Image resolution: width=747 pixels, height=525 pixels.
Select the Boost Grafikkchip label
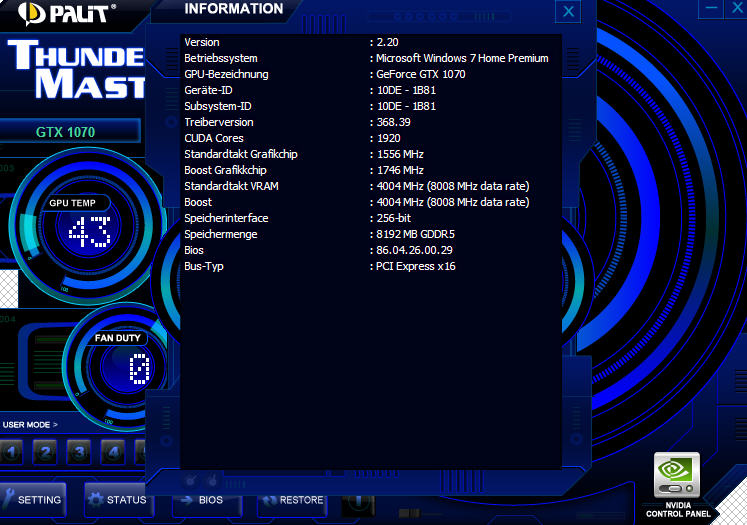225,170
